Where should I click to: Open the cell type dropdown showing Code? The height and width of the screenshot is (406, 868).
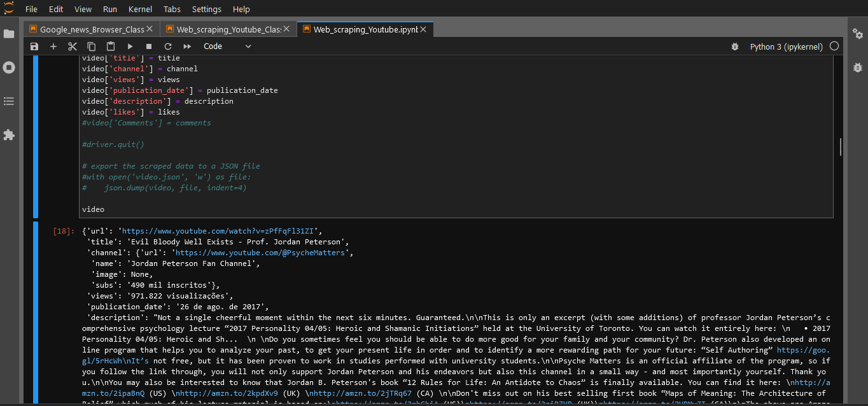pyautogui.click(x=227, y=46)
